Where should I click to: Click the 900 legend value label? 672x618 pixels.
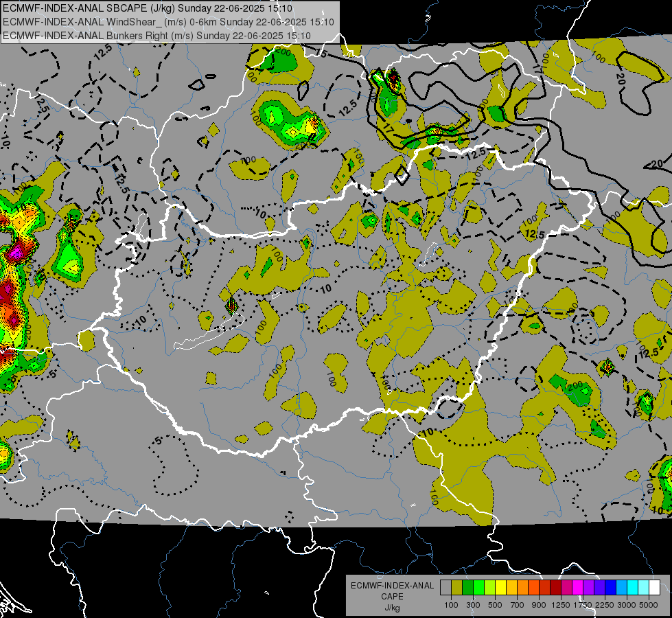click(539, 605)
